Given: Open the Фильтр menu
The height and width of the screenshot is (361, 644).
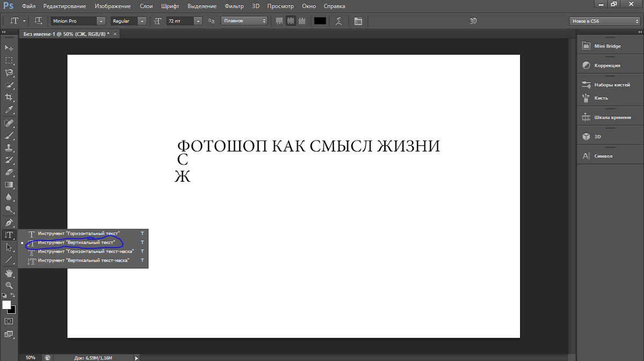Looking at the screenshot, I should coord(234,6).
